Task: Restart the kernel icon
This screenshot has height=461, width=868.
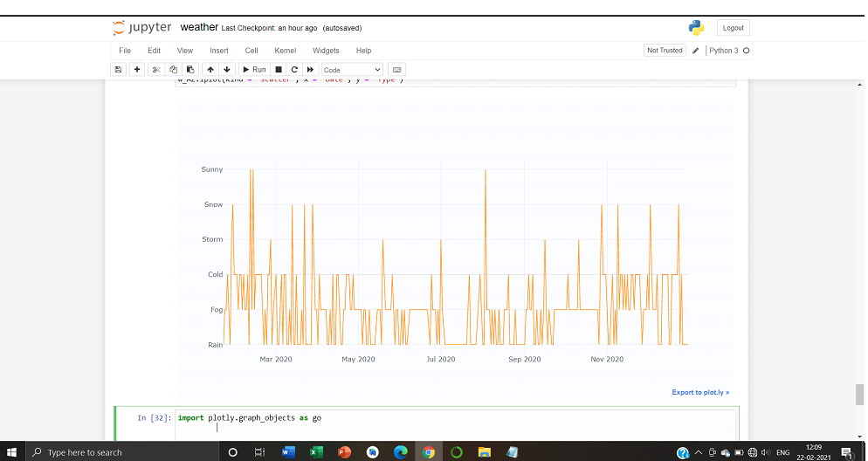Action: point(294,69)
